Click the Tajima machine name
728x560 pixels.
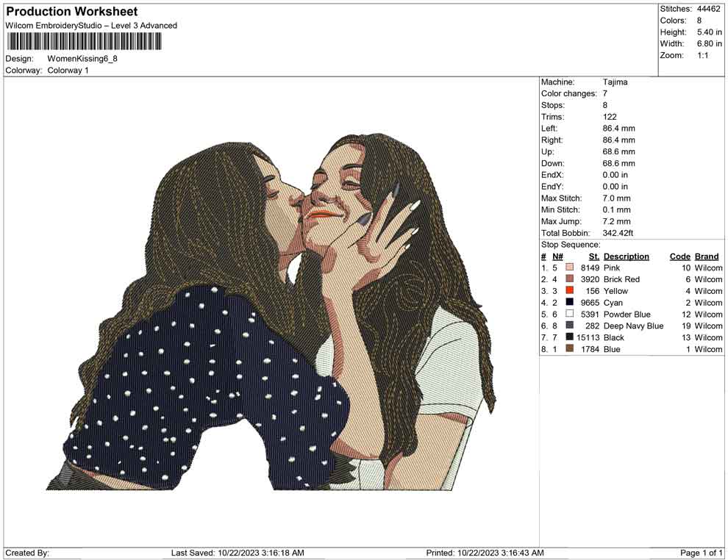[615, 82]
